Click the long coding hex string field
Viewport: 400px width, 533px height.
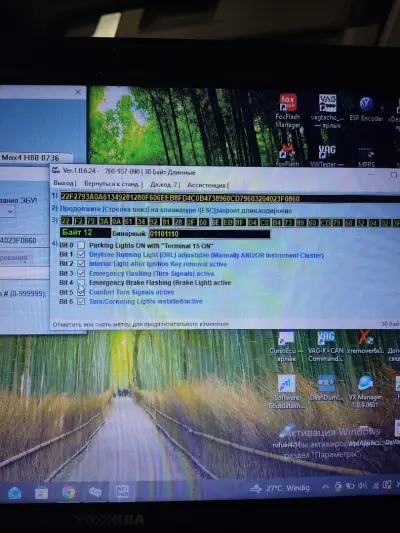click(x=230, y=198)
